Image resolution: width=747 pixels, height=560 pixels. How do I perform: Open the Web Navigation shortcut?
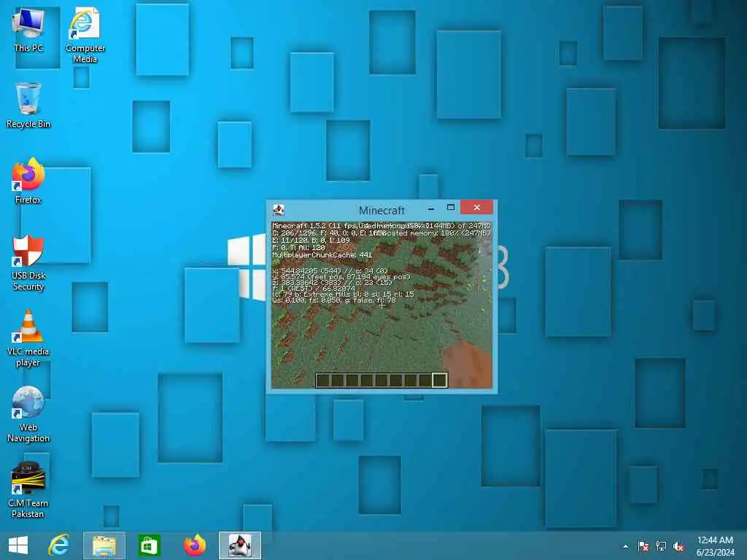(28, 414)
